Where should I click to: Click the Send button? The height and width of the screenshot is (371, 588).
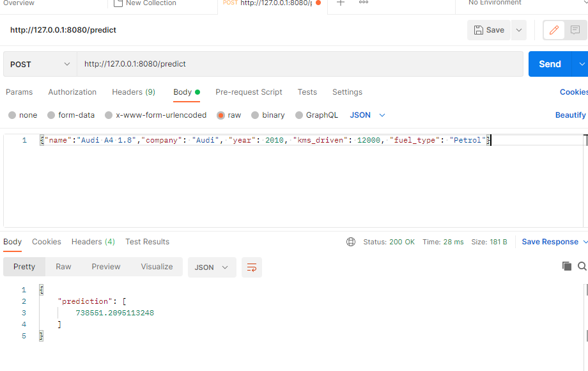click(549, 64)
